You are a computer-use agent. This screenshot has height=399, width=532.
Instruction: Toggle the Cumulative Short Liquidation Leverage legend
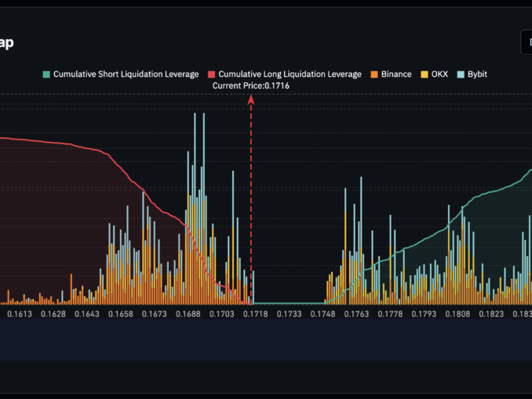[x=122, y=74]
